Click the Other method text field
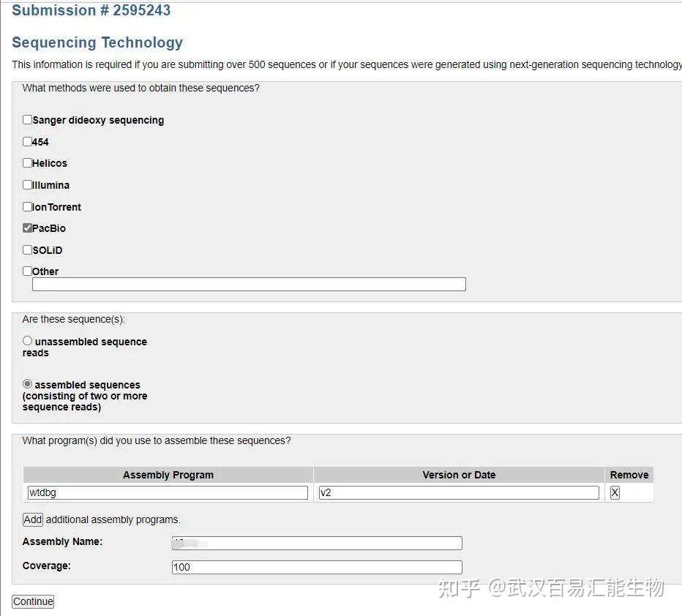The width and height of the screenshot is (682, 616). tap(249, 285)
